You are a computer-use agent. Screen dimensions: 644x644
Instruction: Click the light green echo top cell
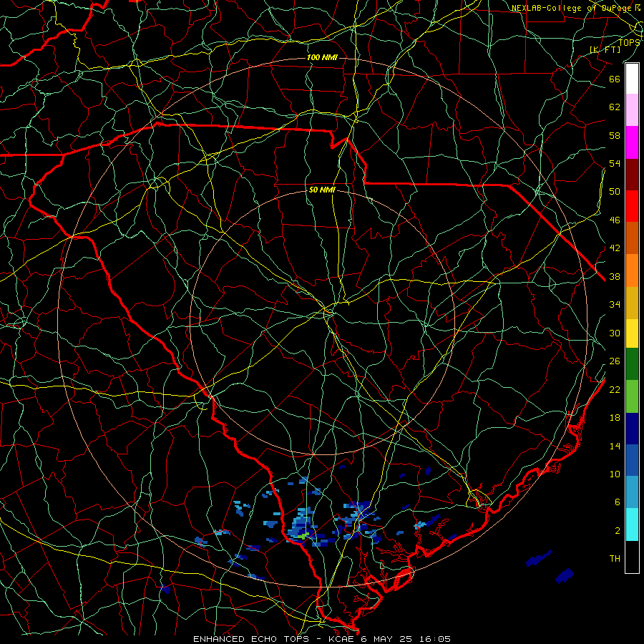[x=303, y=536]
